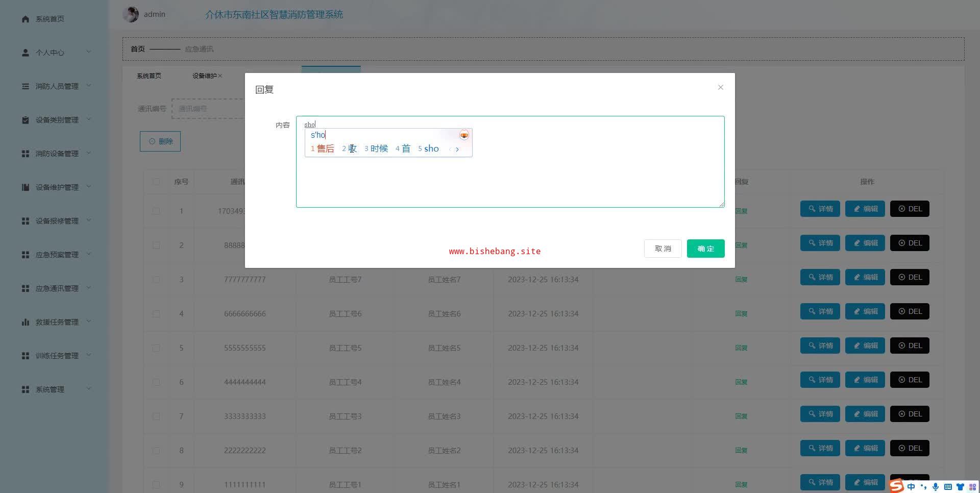Expand the 消防设备管理 menu chevron

point(89,153)
